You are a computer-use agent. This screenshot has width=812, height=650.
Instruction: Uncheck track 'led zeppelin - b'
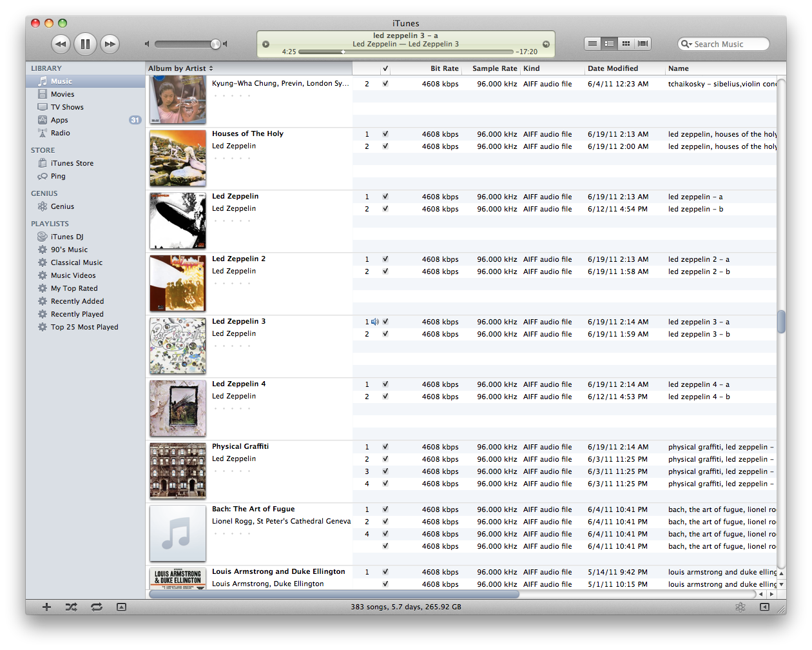tap(385, 209)
